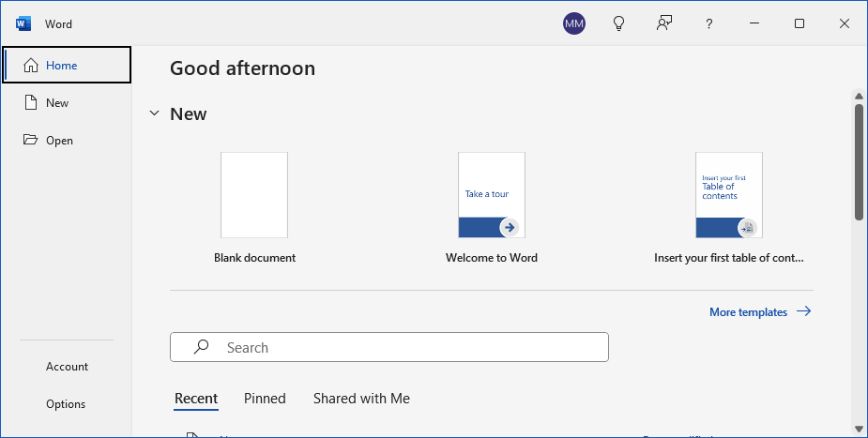Collapse the New section chevron
Image resolution: width=868 pixels, height=438 pixels.
pyautogui.click(x=155, y=113)
